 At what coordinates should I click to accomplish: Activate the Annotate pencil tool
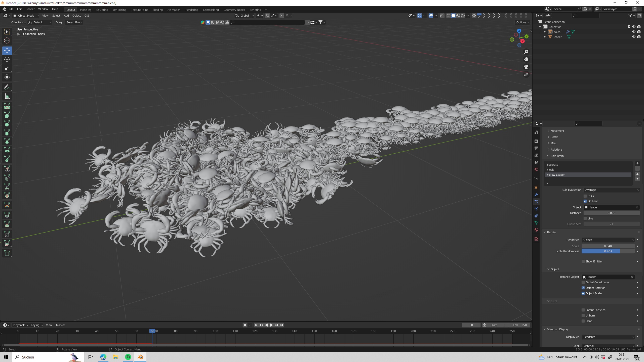pos(7,87)
